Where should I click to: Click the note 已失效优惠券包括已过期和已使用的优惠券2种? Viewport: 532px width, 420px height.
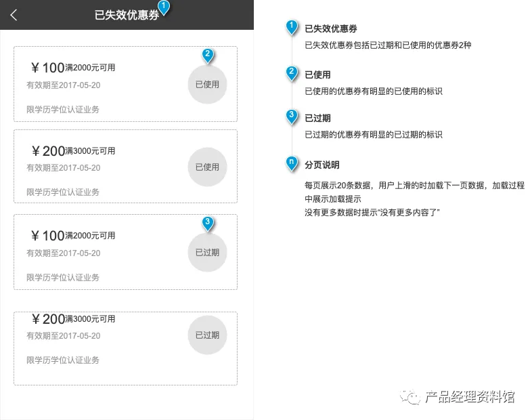(x=388, y=45)
